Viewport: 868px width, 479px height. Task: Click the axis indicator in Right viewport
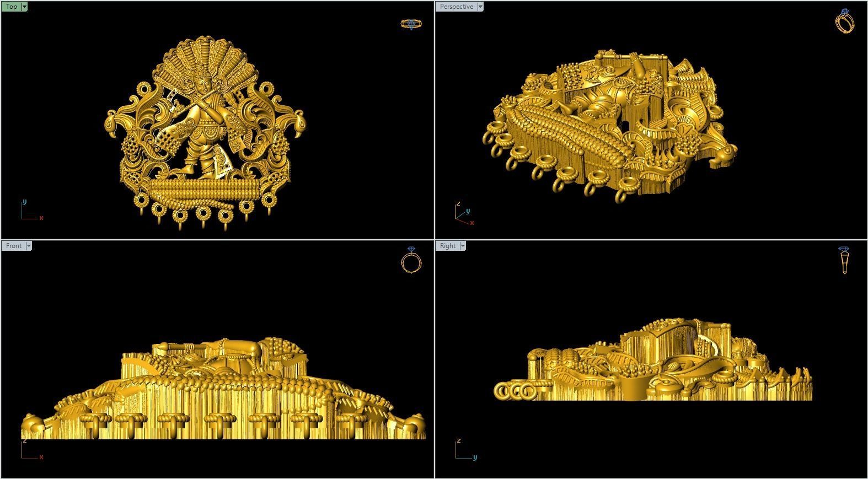[x=467, y=449]
